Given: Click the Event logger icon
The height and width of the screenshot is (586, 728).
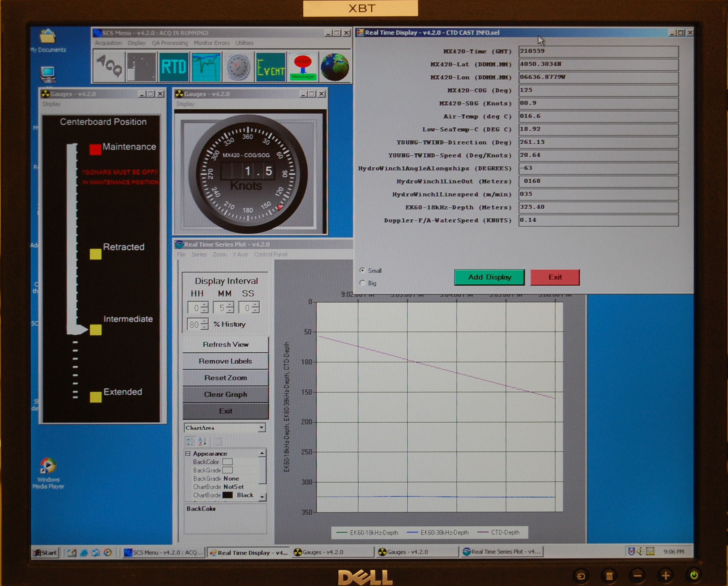Looking at the screenshot, I should click(270, 67).
